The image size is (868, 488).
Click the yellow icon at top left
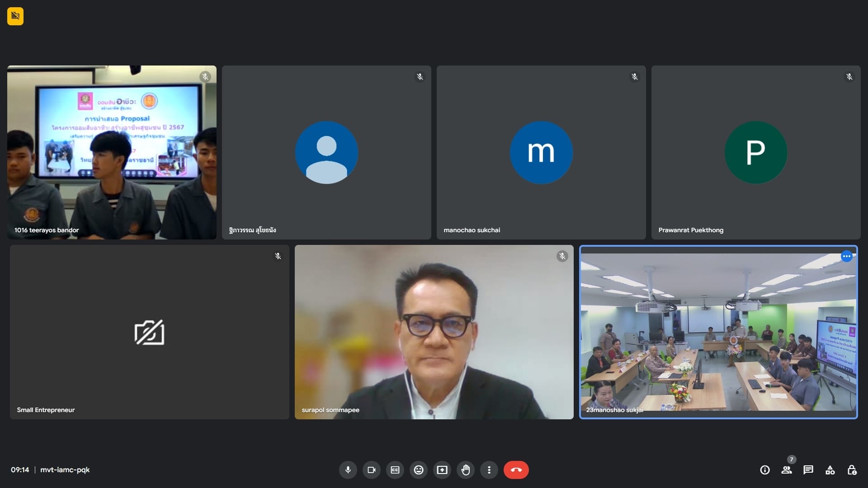pos(15,16)
